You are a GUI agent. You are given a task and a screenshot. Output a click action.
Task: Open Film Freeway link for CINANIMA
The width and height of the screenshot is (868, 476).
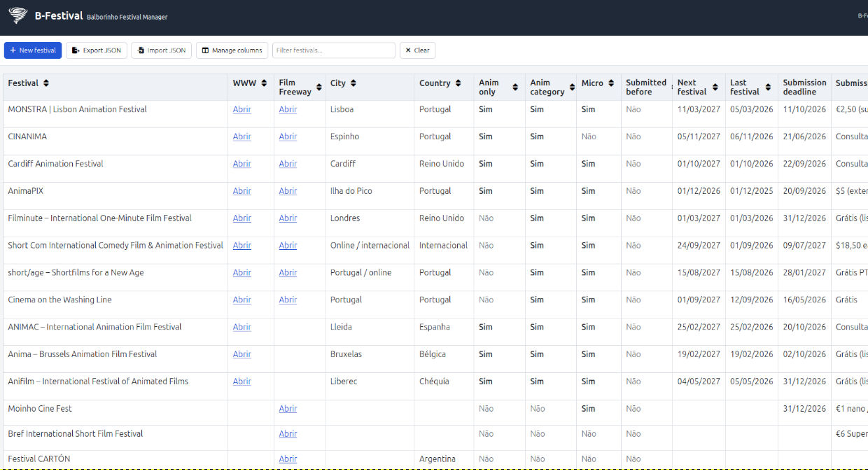[288, 136]
